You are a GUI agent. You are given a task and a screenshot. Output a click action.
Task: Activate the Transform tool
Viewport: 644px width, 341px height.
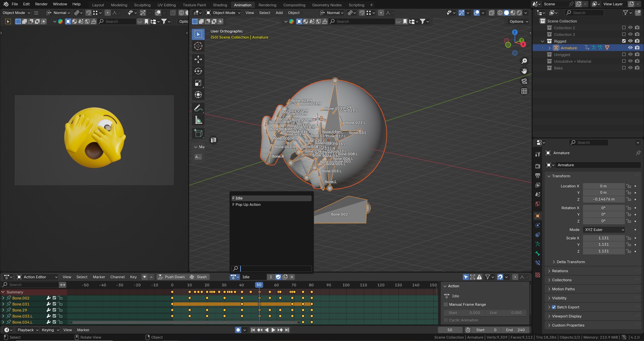point(198,95)
